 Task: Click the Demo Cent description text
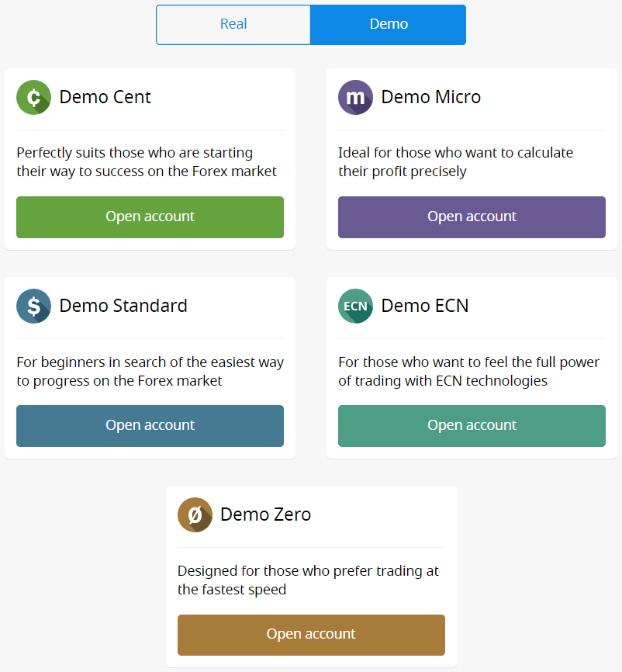tap(147, 162)
